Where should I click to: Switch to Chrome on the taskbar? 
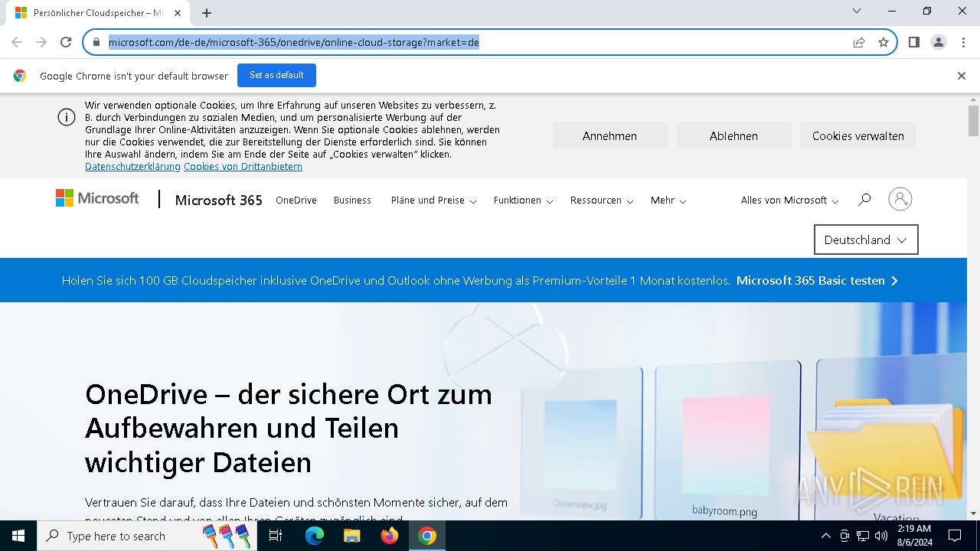click(427, 536)
